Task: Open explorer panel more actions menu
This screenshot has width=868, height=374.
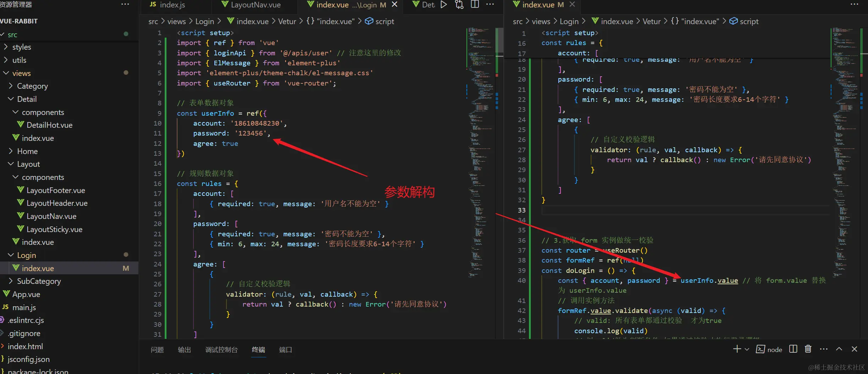Action: coord(125,5)
